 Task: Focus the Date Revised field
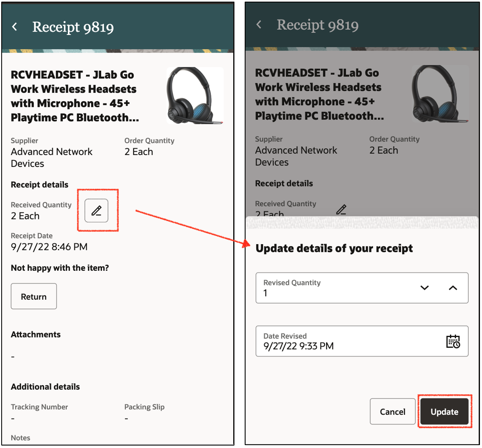tap(362, 341)
